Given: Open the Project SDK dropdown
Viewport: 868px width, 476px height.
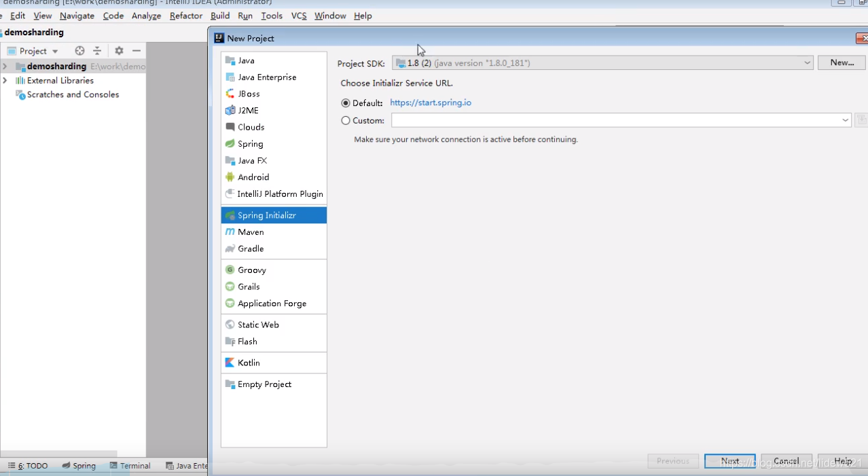Looking at the screenshot, I should [602, 62].
